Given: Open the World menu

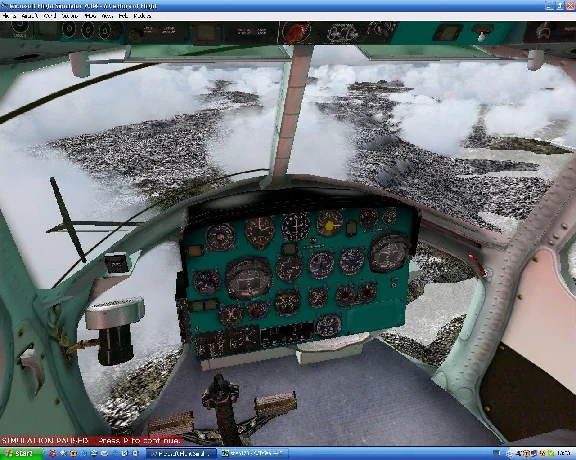Looking at the screenshot, I should pos(50,16).
